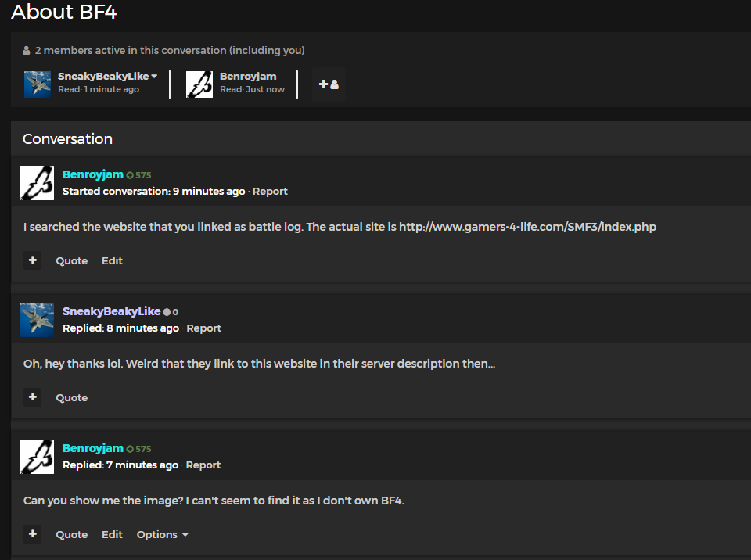
Task: Open SneakyBeakyLike's profile from reply username
Action: pyautogui.click(x=111, y=311)
